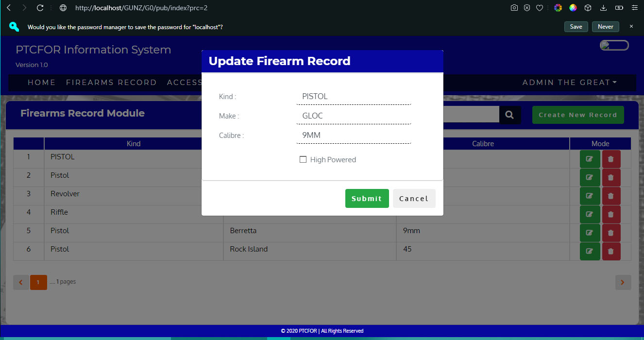Click the rainbow color picker extension icon
The image size is (644, 340).
click(x=558, y=8)
